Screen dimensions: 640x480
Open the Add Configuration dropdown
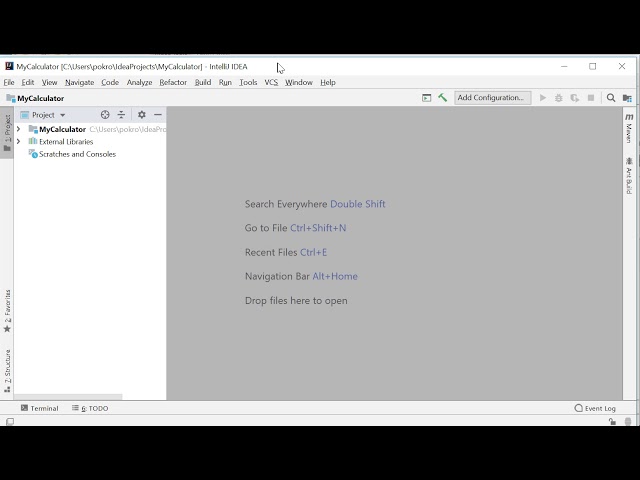coord(493,98)
